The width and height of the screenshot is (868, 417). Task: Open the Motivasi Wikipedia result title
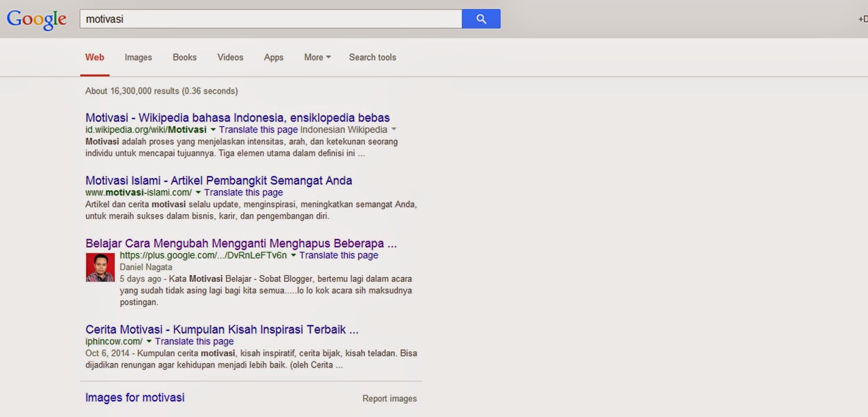click(x=238, y=118)
